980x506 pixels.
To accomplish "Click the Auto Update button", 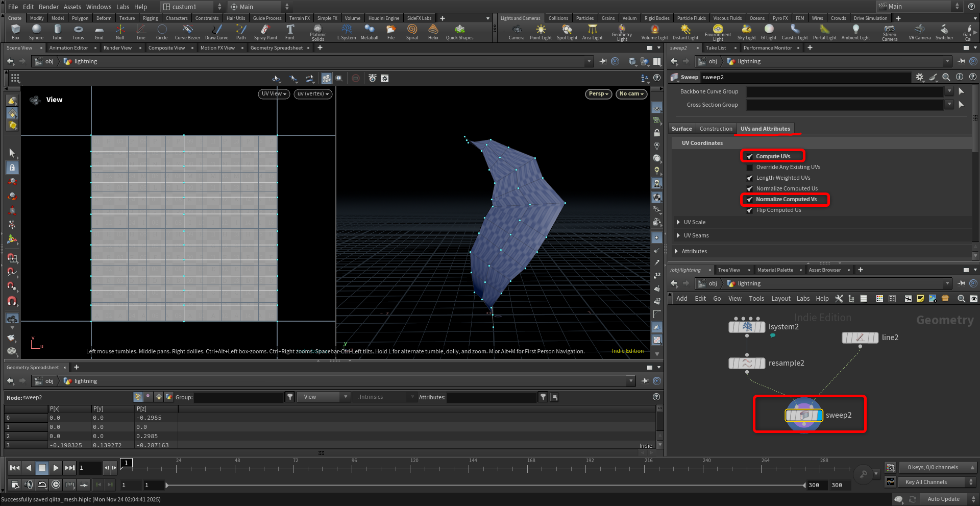I will [x=943, y=499].
